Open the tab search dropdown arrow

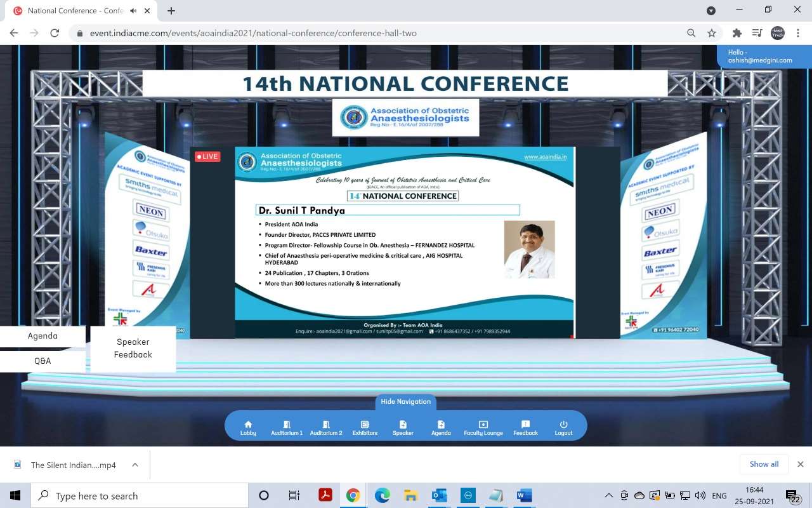(711, 10)
